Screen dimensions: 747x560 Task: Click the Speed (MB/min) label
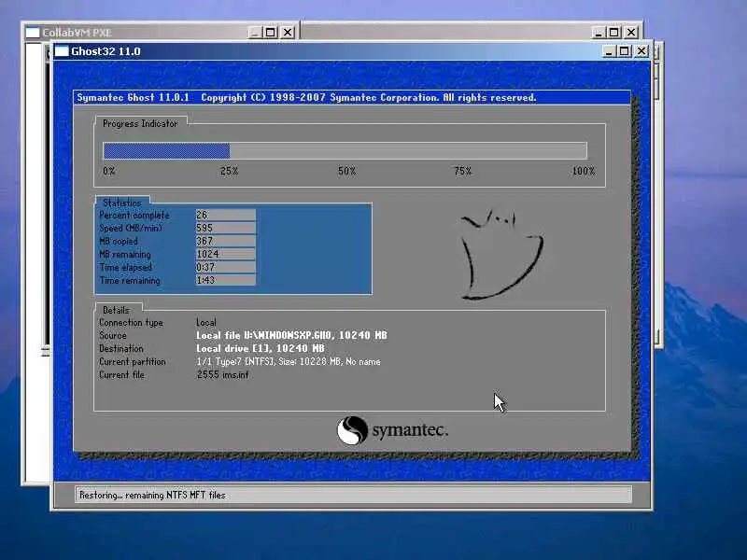coord(131,228)
